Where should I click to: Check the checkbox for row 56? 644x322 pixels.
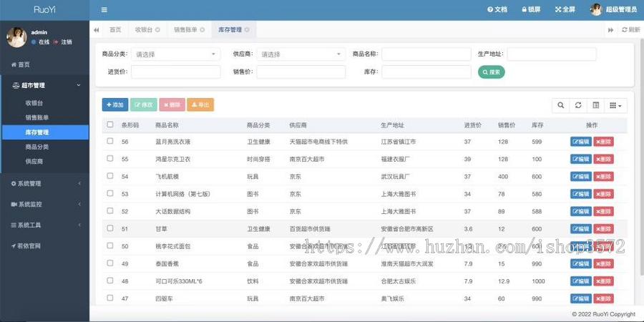click(x=109, y=141)
